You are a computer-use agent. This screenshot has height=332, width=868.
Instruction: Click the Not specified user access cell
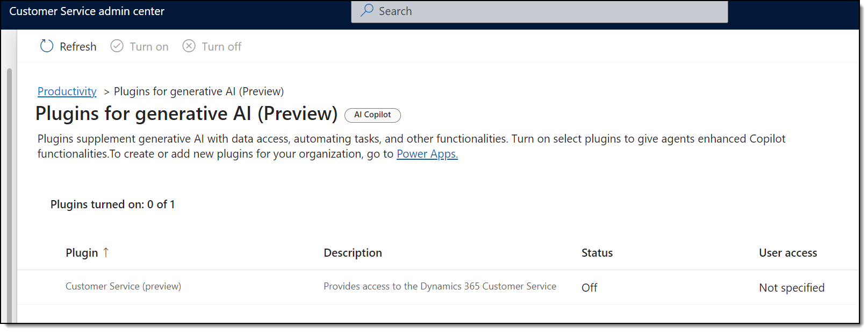click(x=792, y=288)
